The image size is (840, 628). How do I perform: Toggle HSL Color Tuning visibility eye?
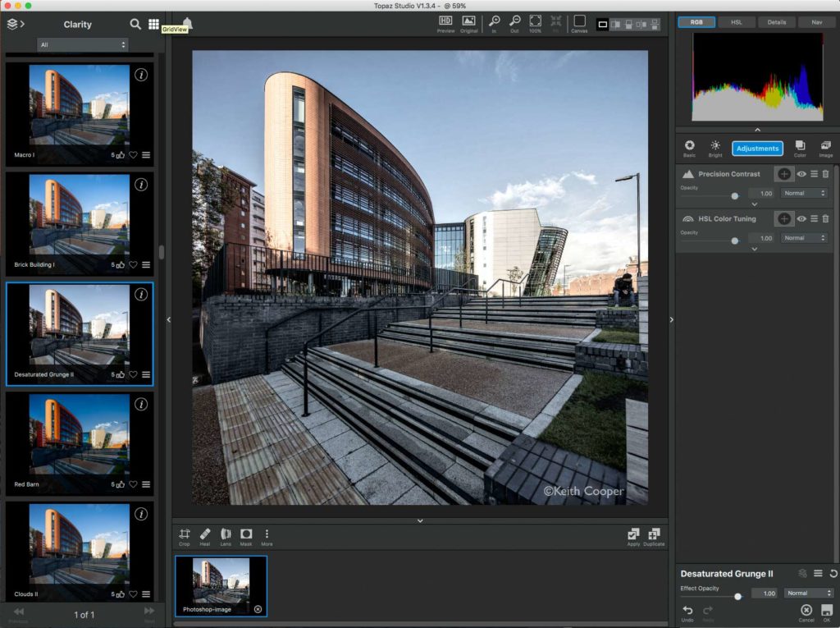pos(801,219)
